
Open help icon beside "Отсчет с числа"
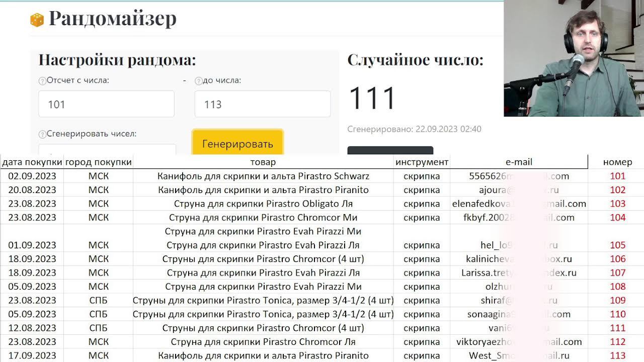42,81
